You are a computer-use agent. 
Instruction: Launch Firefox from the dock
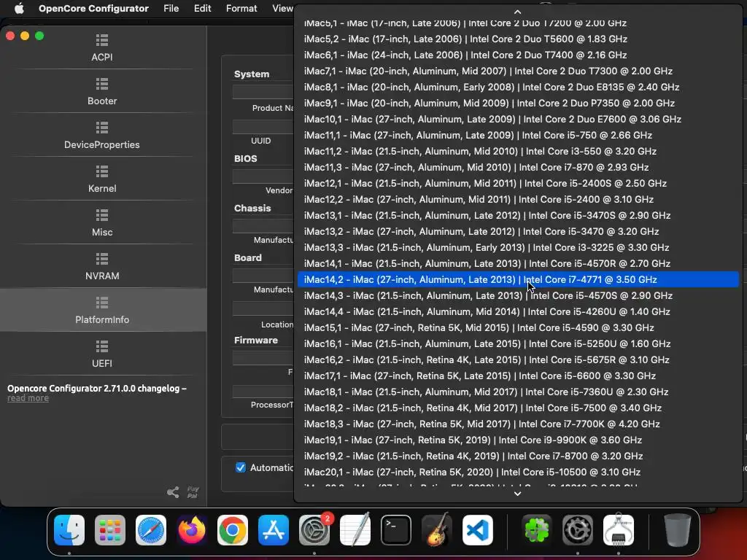192,530
